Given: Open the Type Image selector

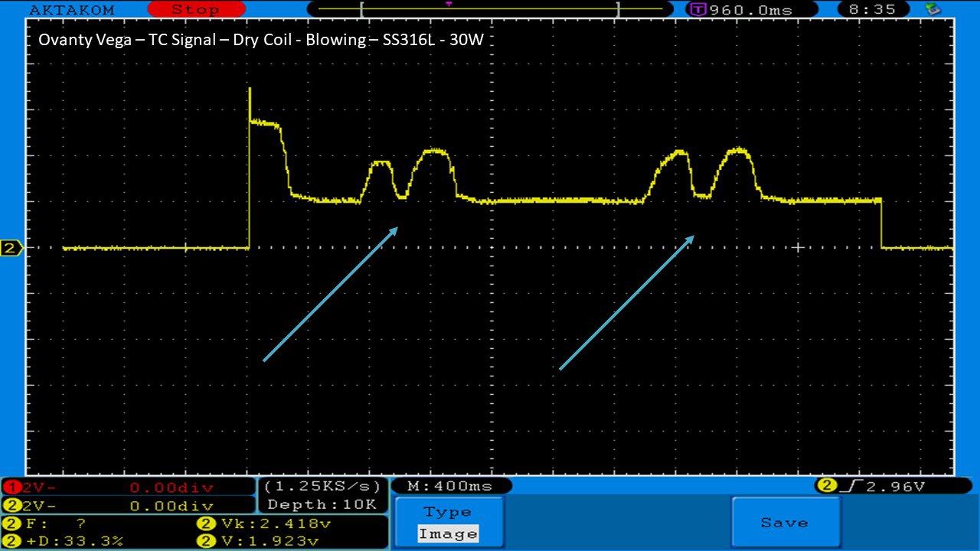Looking at the screenshot, I should (449, 523).
